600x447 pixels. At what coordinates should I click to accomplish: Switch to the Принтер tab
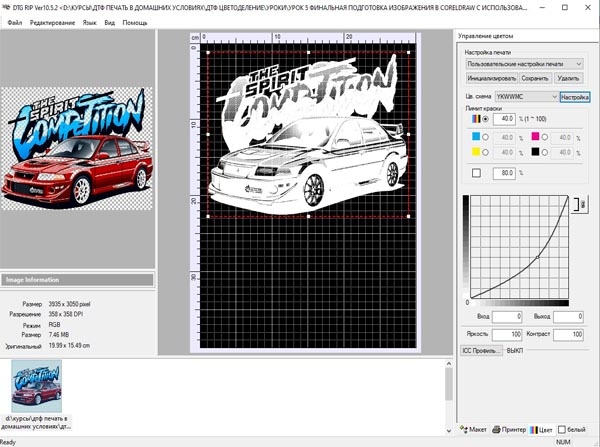tap(509, 430)
